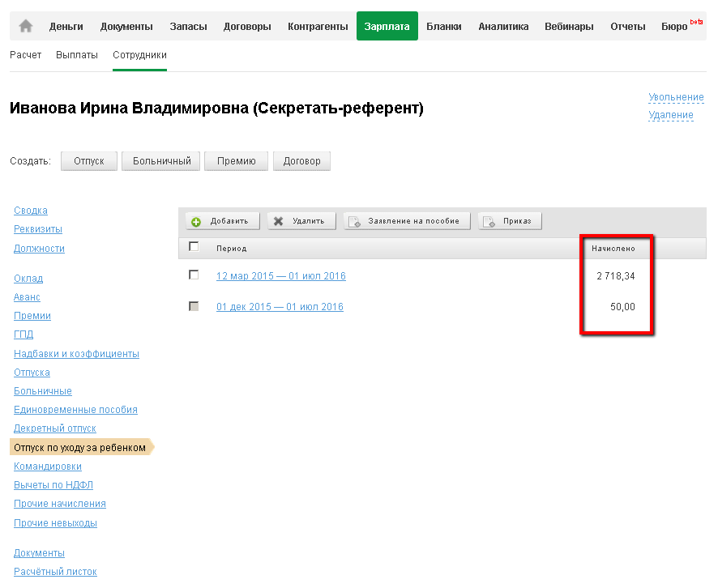Open the Отчеты menu item
This screenshot has height=588, width=718.
(628, 27)
